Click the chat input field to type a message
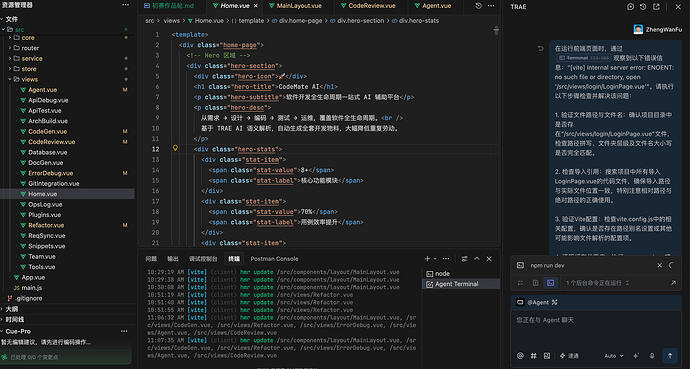The height and width of the screenshot is (369, 690). pos(596,328)
